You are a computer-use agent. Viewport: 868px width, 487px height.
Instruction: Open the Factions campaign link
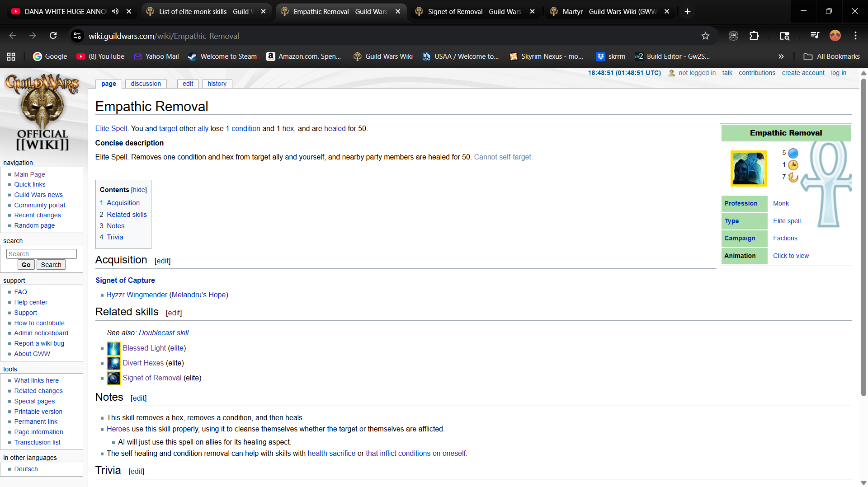click(785, 238)
